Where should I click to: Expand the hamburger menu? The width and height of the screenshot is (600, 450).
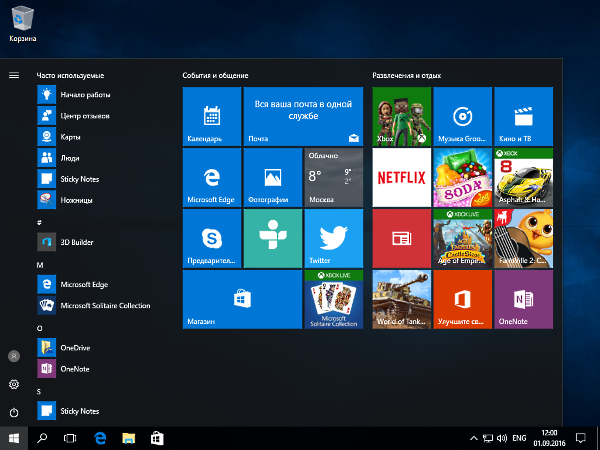[14, 75]
